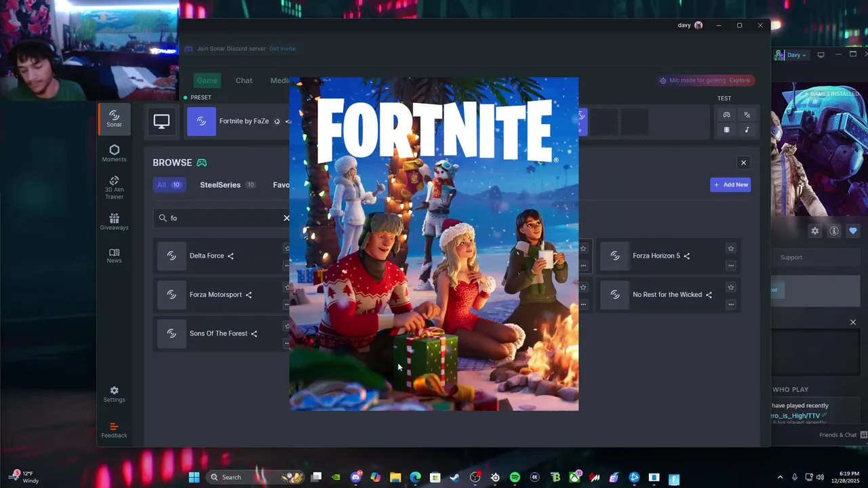Open the Feedback option in sidebar
The image size is (868, 488).
114,430
